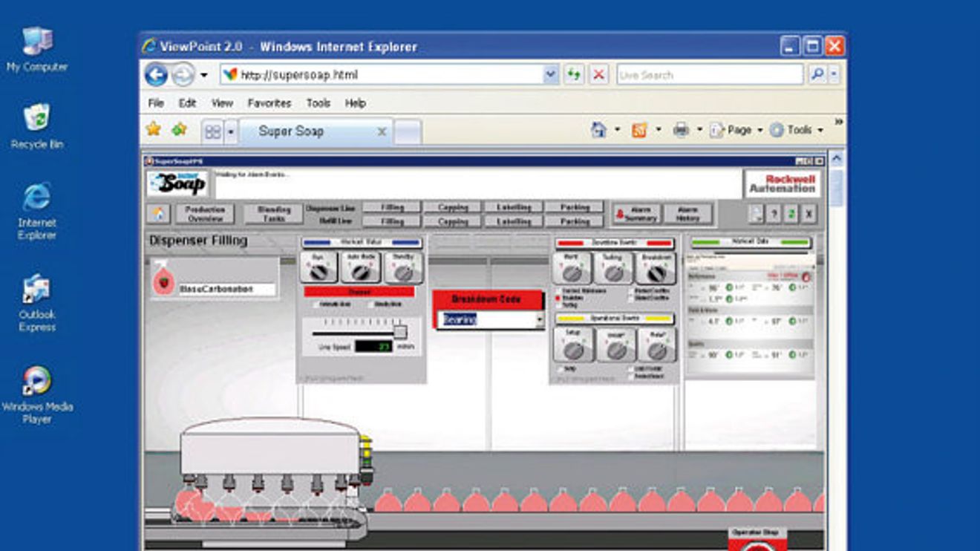Screen dimensions: 980x551
Task: Click the Search magnifier button
Action: pyautogui.click(x=817, y=74)
